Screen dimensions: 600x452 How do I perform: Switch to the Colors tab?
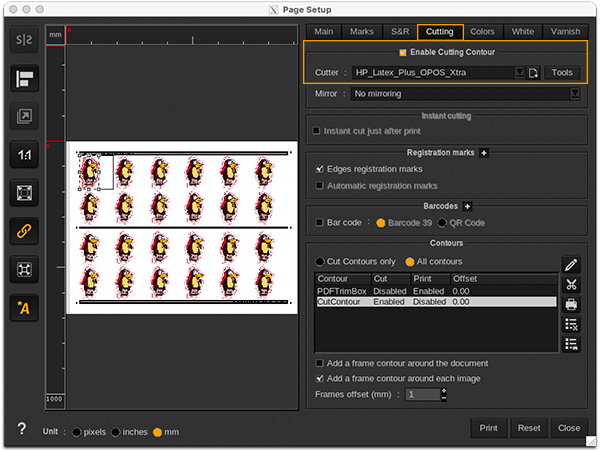click(x=482, y=32)
